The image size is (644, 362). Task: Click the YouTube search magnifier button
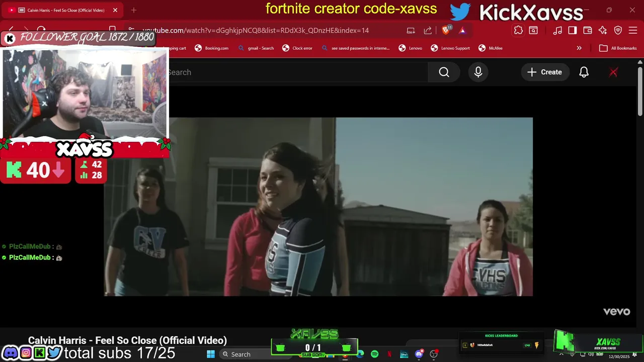point(444,72)
